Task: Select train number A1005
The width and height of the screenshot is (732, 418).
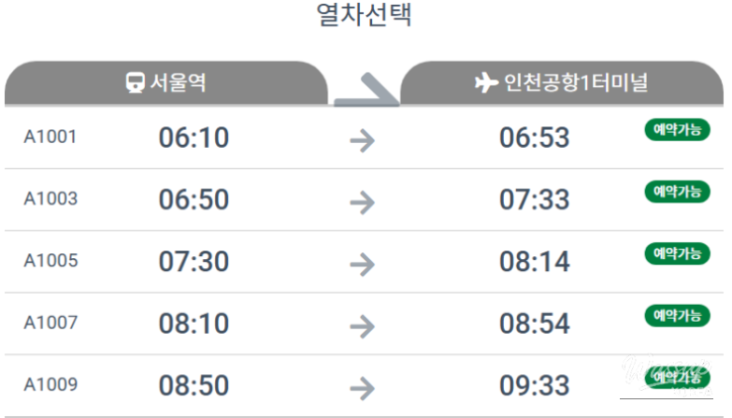Action: (50, 261)
